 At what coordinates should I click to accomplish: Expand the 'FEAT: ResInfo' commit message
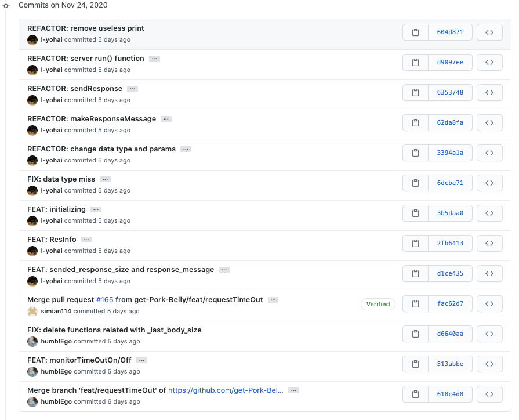tap(86, 240)
